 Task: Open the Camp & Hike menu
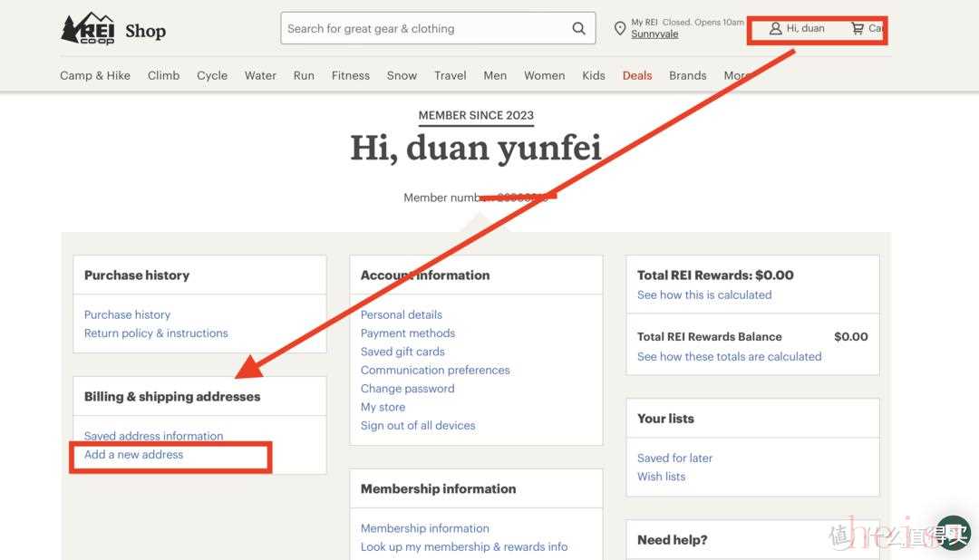[95, 75]
